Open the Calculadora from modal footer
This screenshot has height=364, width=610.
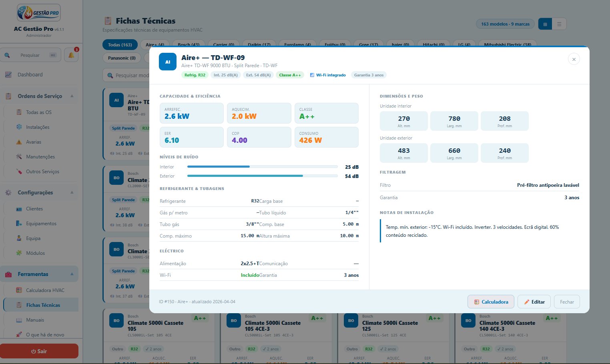[491, 302]
